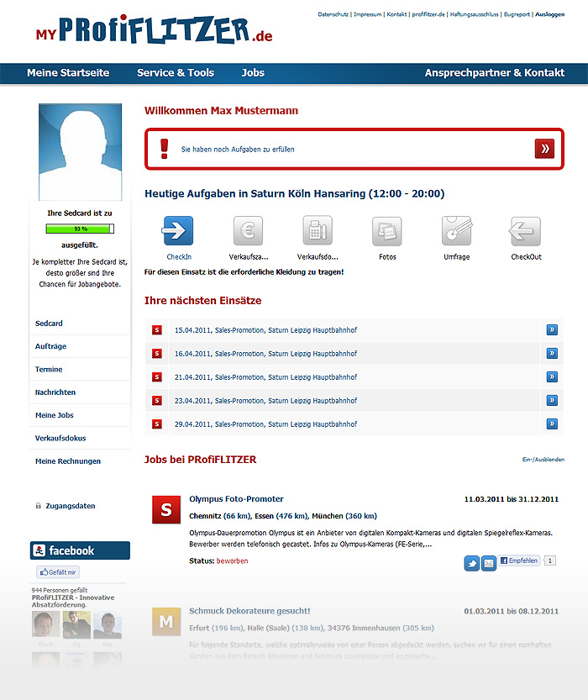This screenshot has width=588, height=700.
Task: Open the Datenschutz link
Action: (x=333, y=14)
